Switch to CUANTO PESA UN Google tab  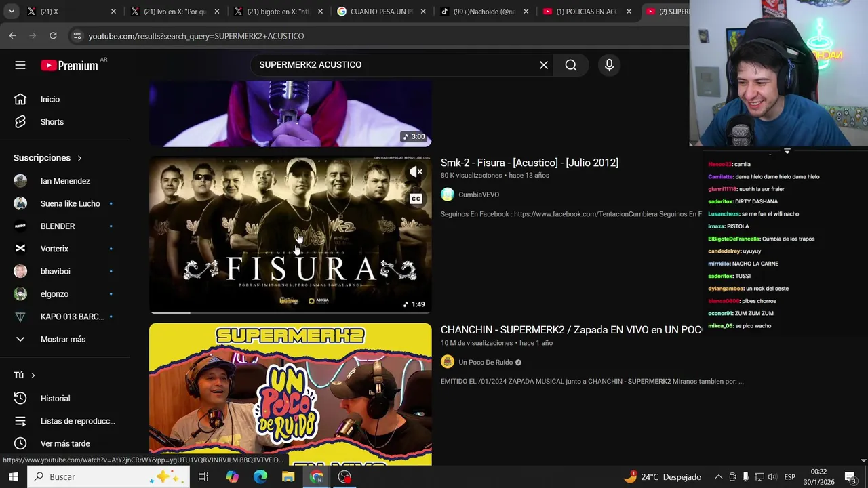point(381,12)
